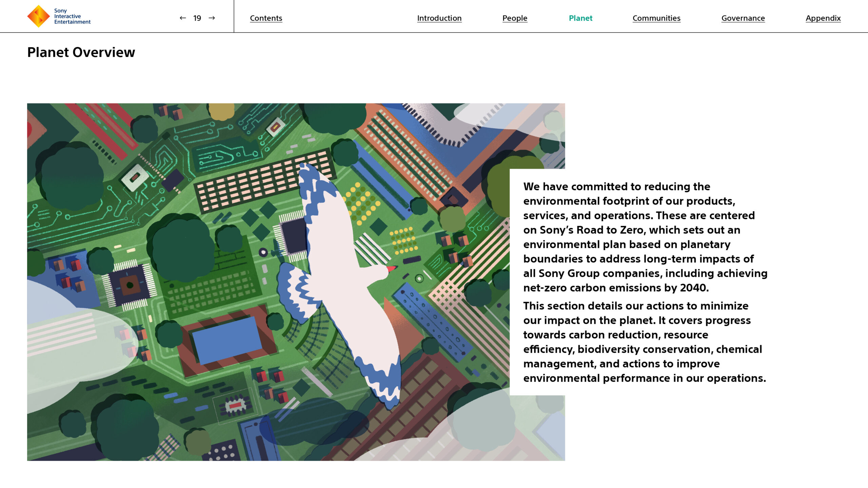Image resolution: width=868 pixels, height=488 pixels.
Task: Click paragraph starting 'This section details our actions'
Action: [645, 342]
